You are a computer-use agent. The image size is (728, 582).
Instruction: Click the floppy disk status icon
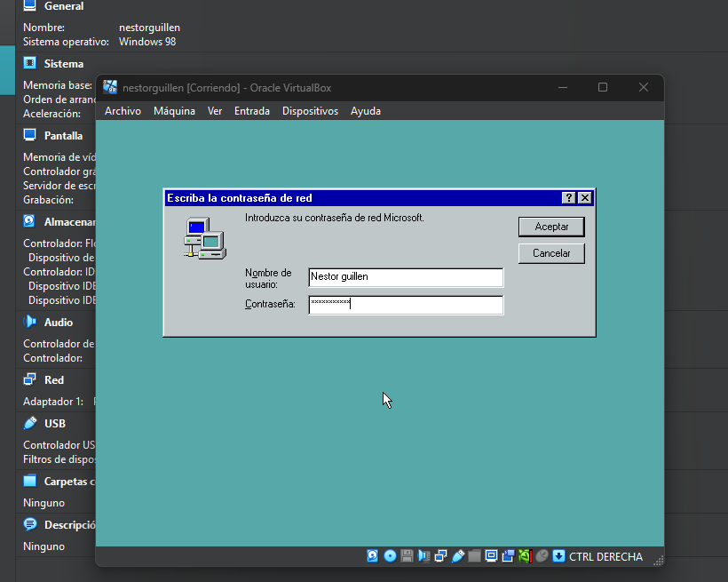(x=407, y=556)
